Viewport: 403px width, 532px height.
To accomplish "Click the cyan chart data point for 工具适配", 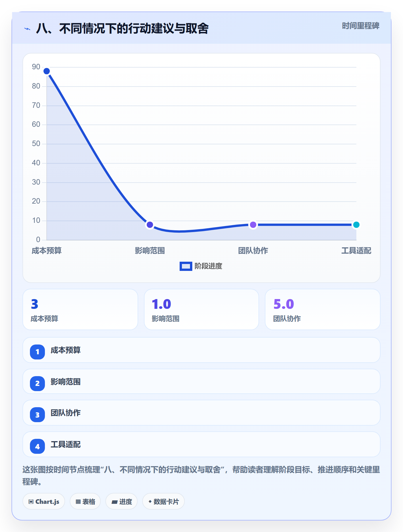I will pyautogui.click(x=356, y=225).
